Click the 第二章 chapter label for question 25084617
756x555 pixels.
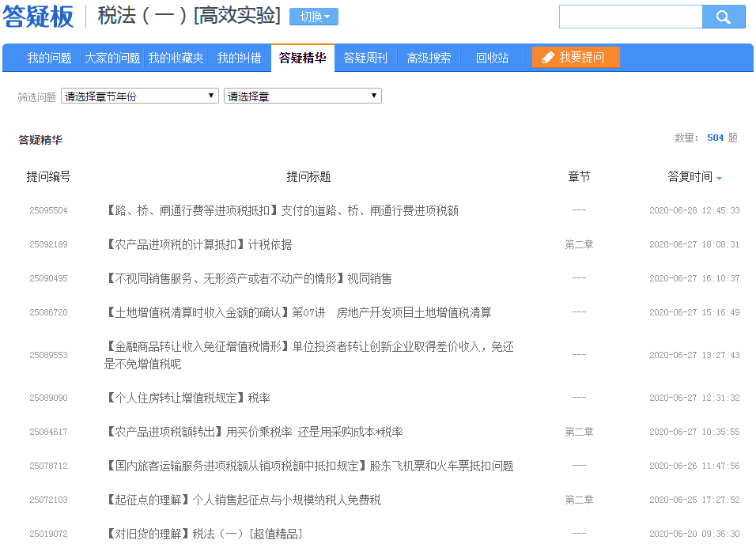click(579, 432)
